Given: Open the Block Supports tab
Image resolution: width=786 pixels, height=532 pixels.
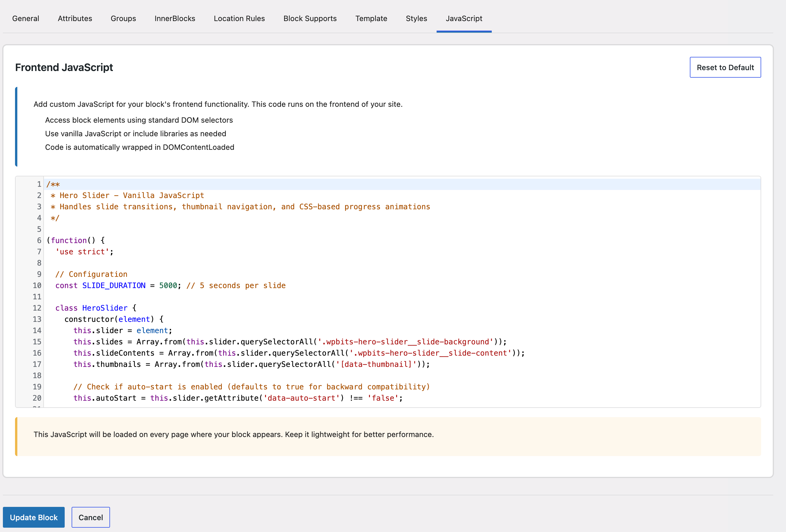Looking at the screenshot, I should click(x=310, y=18).
